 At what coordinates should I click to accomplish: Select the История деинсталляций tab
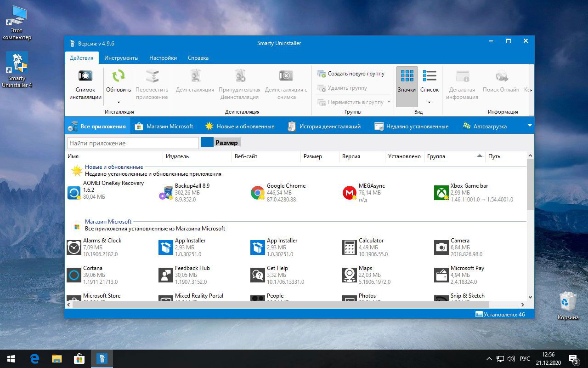pos(324,126)
